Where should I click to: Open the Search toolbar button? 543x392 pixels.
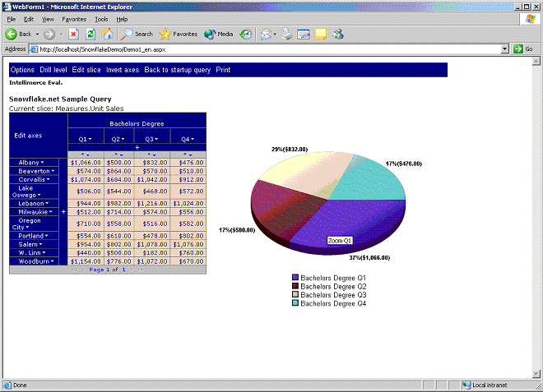(137, 34)
